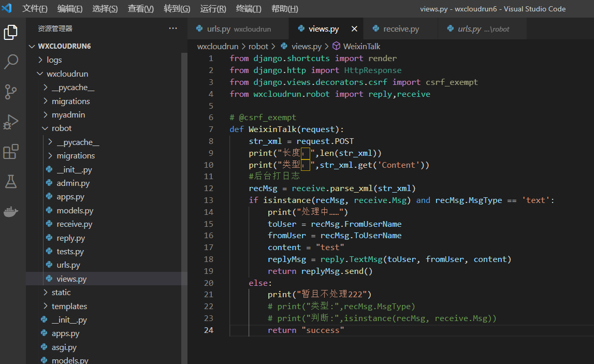Open the 帮助(H) menu
The width and height of the screenshot is (594, 364).
[x=284, y=9]
